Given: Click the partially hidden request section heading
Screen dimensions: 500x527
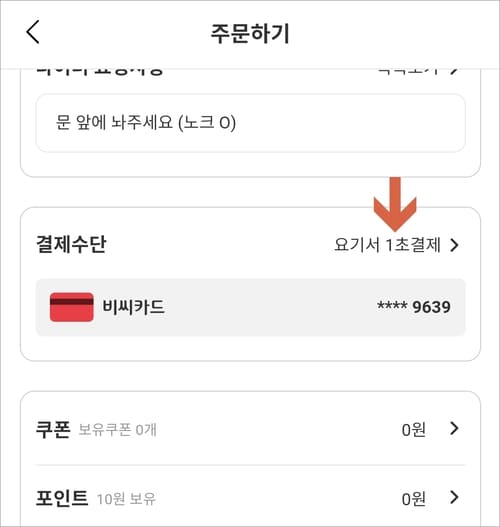Looking at the screenshot, I should 99,72.
